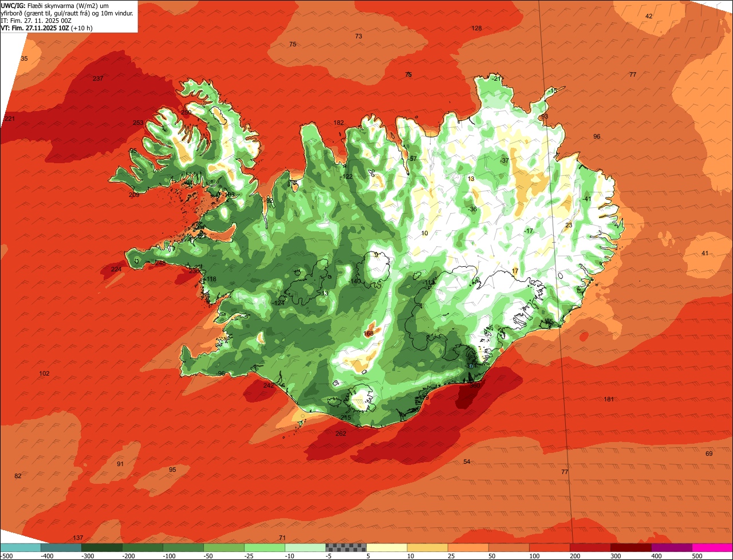Viewport: 733px width, 560px height.
Task: Click the map value 137 near the bottom-left
Action: coord(78,538)
